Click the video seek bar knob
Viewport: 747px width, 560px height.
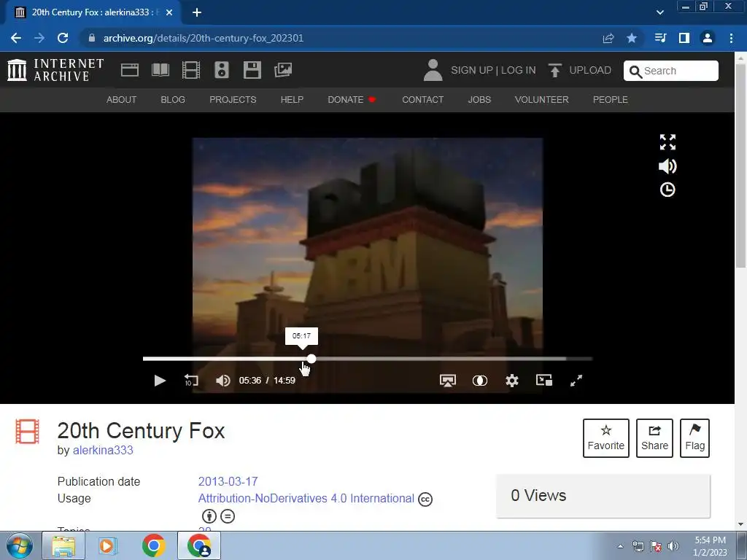tap(311, 359)
